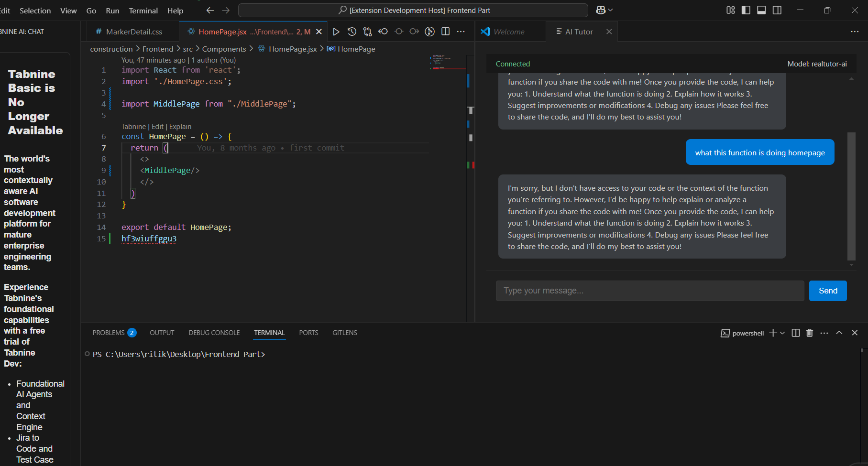The image size is (868, 466).
Task: Toggle the bottom panel visibility
Action: (761, 10)
